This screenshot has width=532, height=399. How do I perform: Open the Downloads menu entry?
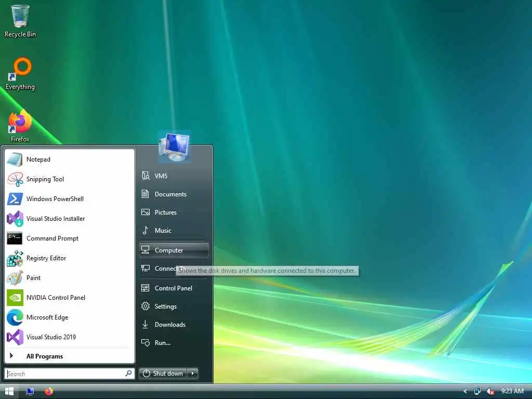[x=174, y=324]
